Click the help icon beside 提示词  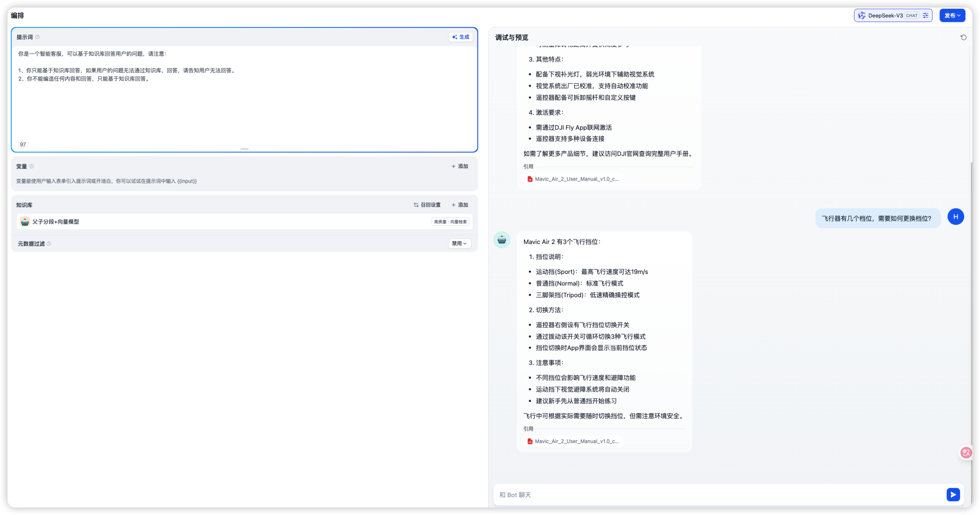(37, 37)
